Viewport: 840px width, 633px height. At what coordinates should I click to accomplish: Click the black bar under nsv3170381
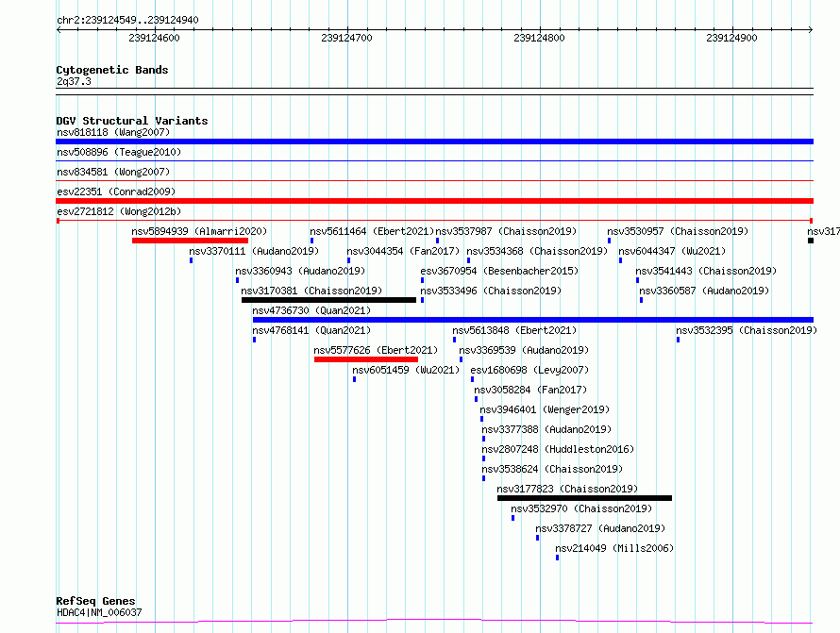(x=329, y=300)
